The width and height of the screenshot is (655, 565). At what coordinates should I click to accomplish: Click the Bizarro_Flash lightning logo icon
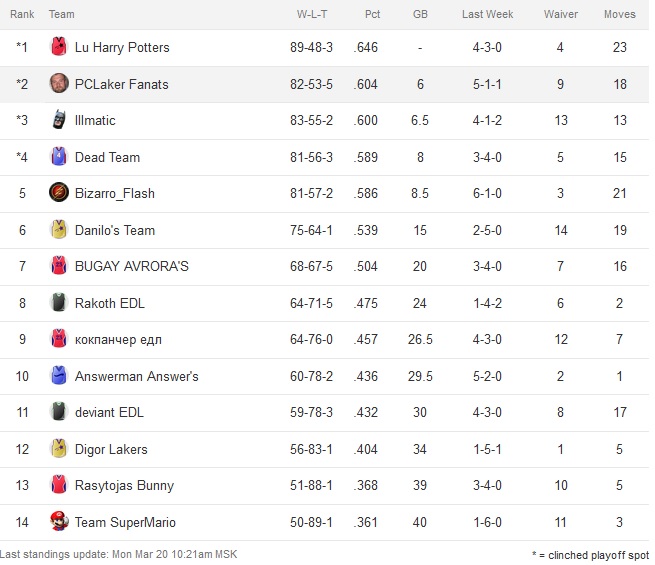click(x=58, y=193)
